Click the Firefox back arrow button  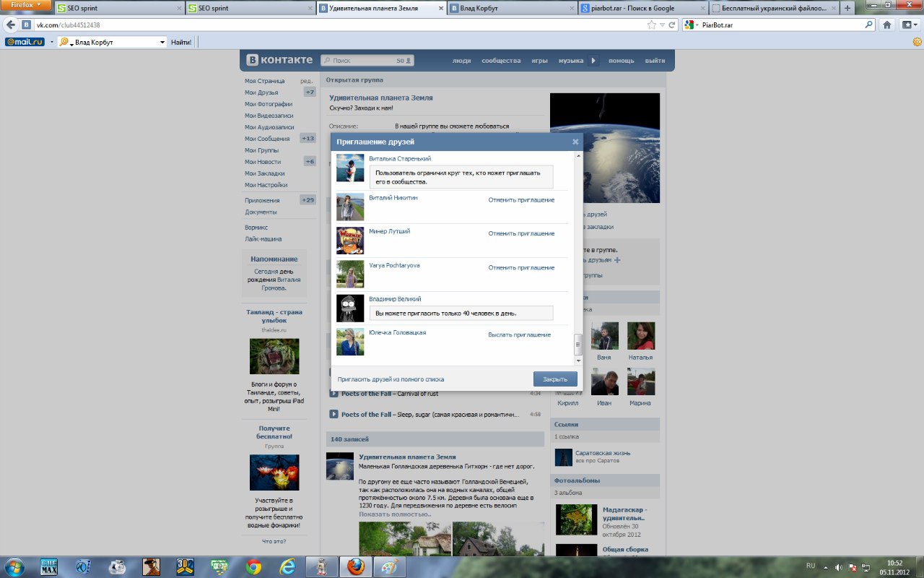click(x=12, y=25)
